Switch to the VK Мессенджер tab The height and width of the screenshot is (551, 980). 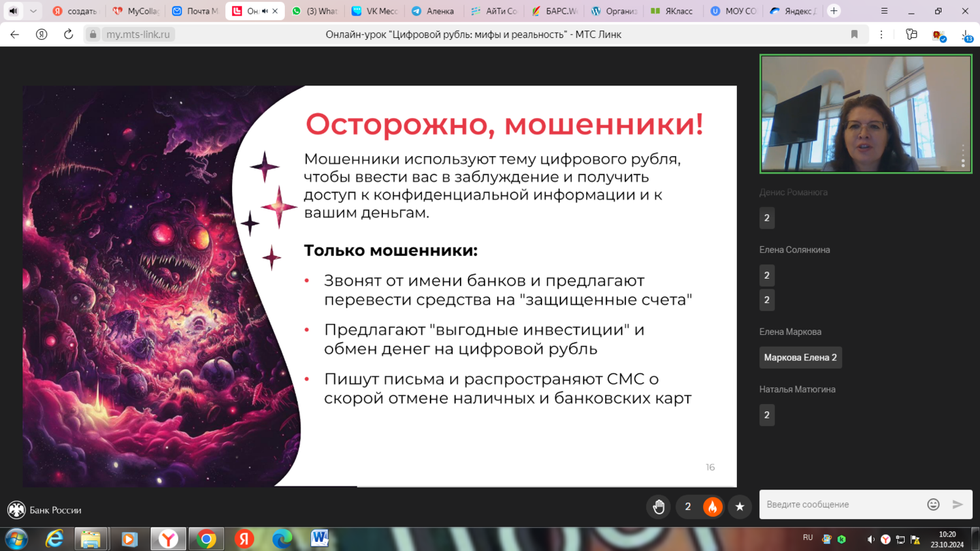374,11
